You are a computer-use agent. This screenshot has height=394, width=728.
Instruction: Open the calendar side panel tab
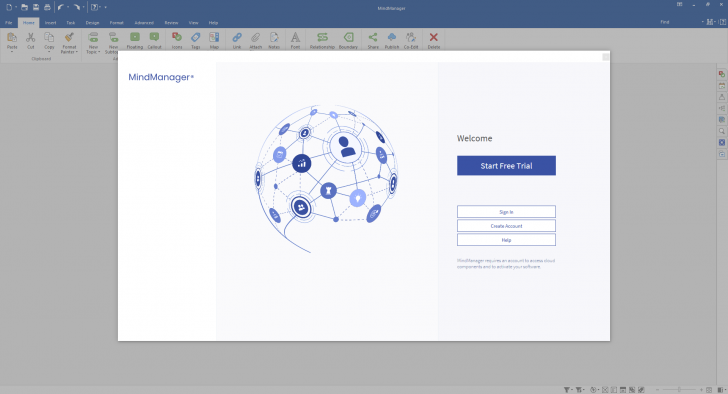tap(722, 86)
